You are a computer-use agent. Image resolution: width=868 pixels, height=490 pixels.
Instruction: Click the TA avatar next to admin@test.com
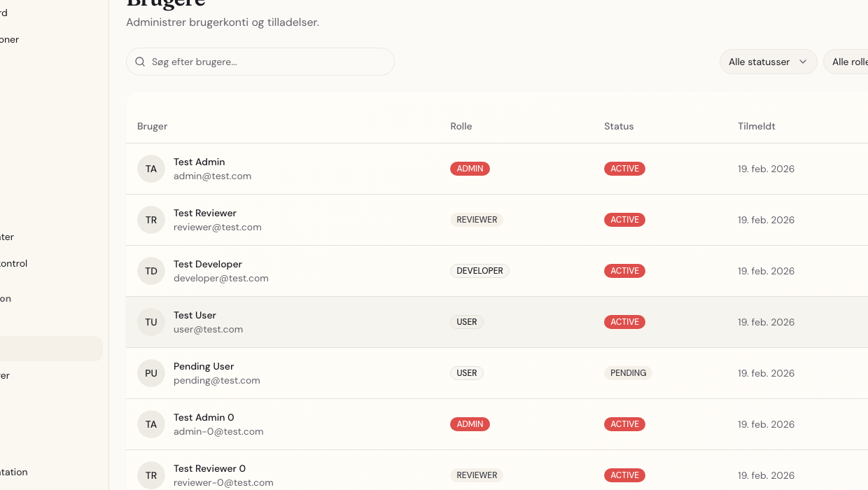(x=151, y=169)
